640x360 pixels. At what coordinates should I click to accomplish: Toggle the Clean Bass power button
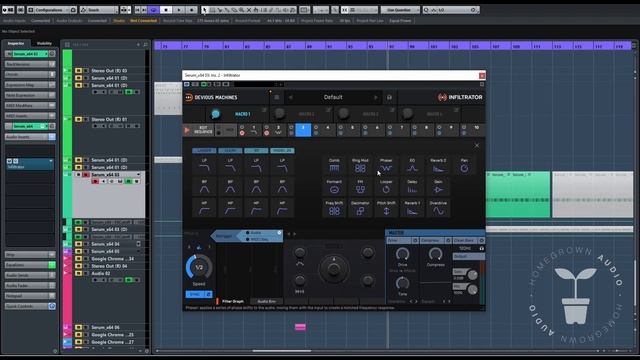coord(482,240)
